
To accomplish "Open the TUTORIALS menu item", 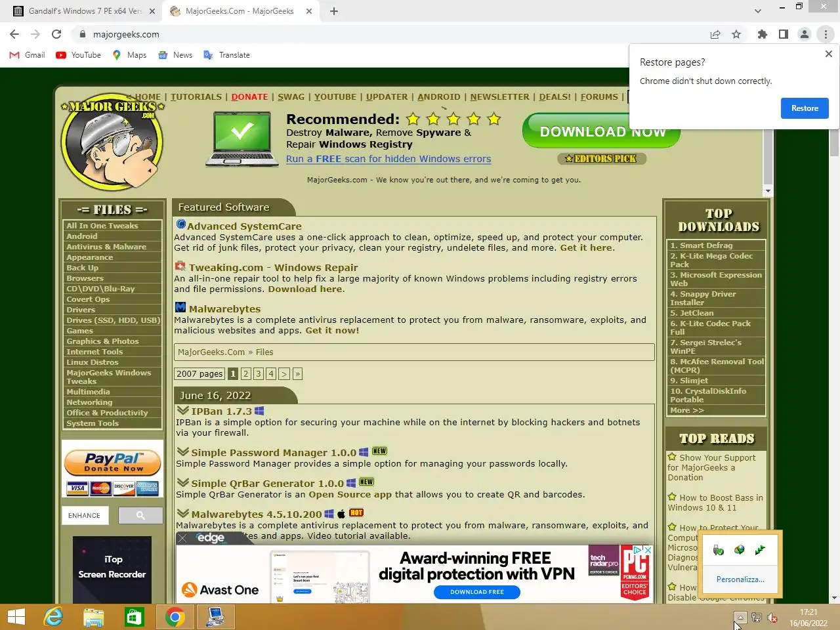I will coord(196,96).
